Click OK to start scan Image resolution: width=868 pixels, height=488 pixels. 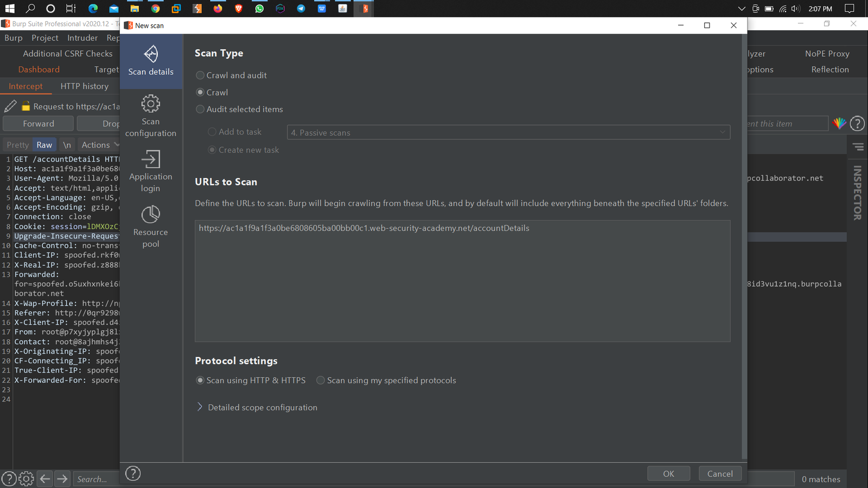pyautogui.click(x=669, y=473)
